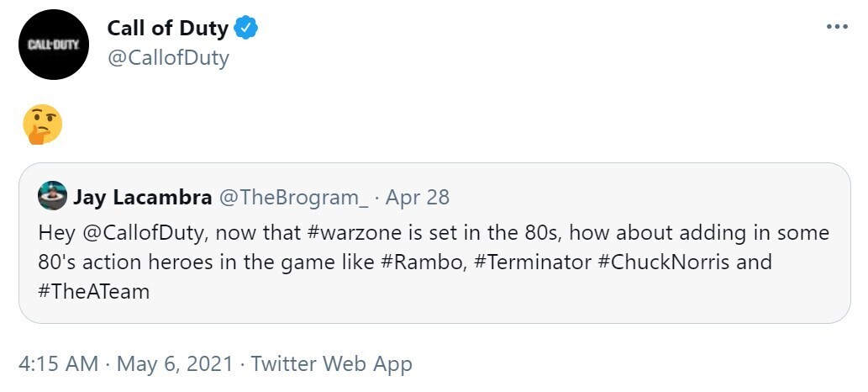Viewport: 868px width, 392px height.
Task: Click the Twitter Web App source label
Action: tap(331, 364)
